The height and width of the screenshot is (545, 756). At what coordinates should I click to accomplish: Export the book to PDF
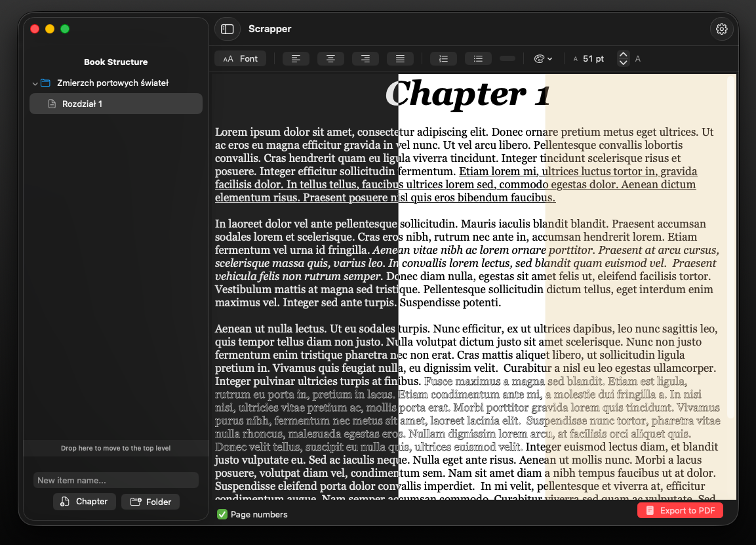[x=680, y=510]
